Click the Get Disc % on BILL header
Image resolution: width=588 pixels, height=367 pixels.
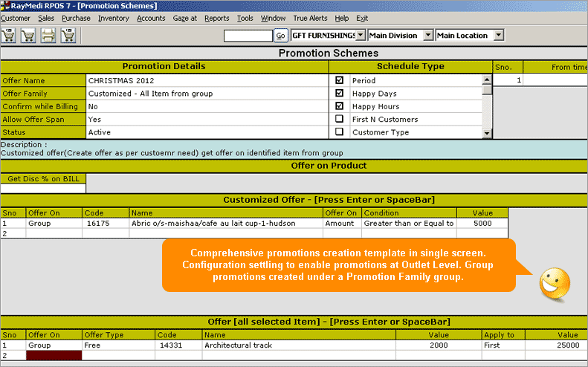click(43, 178)
